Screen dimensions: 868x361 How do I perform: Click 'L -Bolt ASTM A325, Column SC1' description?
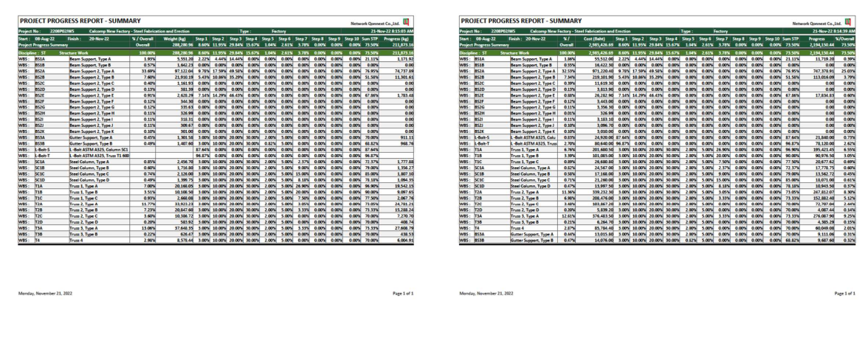click(99, 150)
